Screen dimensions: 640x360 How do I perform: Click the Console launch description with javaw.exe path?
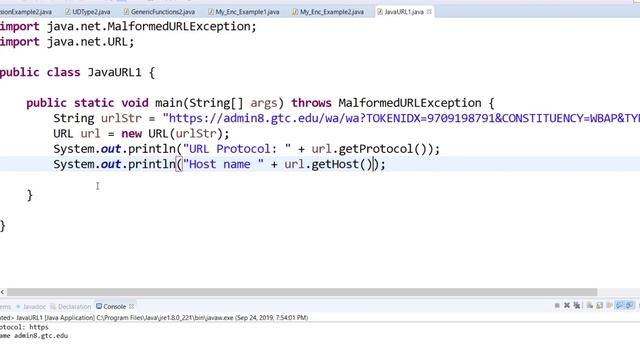pyautogui.click(x=154, y=318)
